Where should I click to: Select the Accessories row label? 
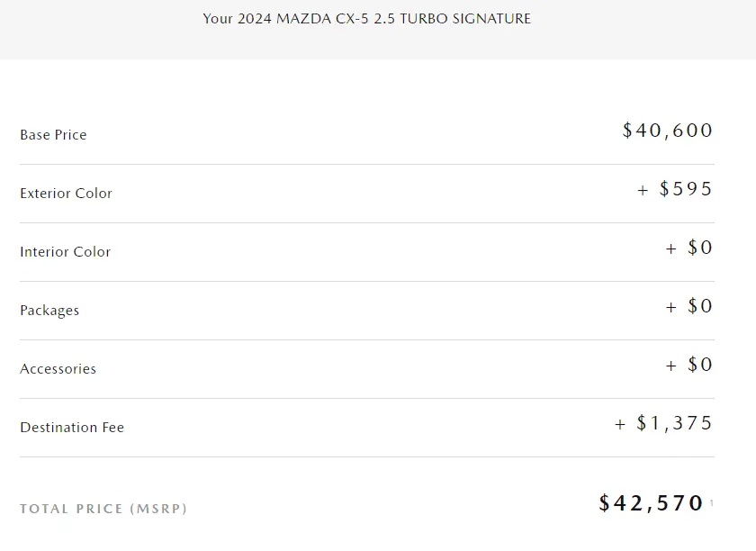click(58, 369)
